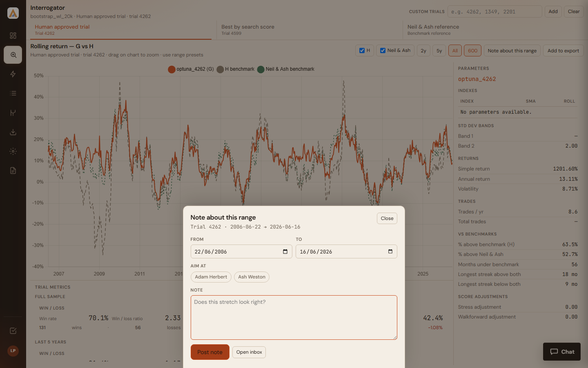Open the lightning bolt sidebar icon
The image size is (588, 368).
click(x=13, y=74)
